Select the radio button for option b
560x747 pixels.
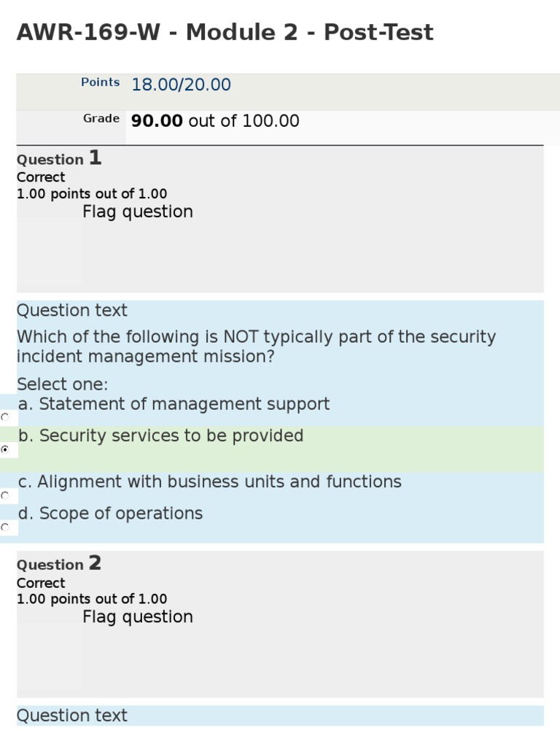pos(6,450)
